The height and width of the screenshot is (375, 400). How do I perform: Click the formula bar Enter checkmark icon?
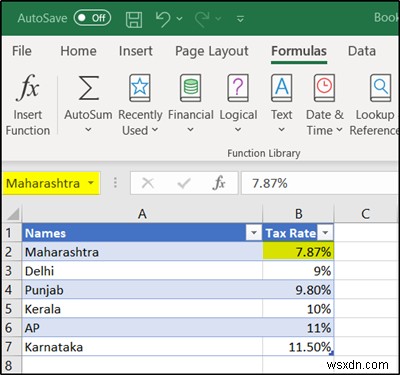point(184,183)
